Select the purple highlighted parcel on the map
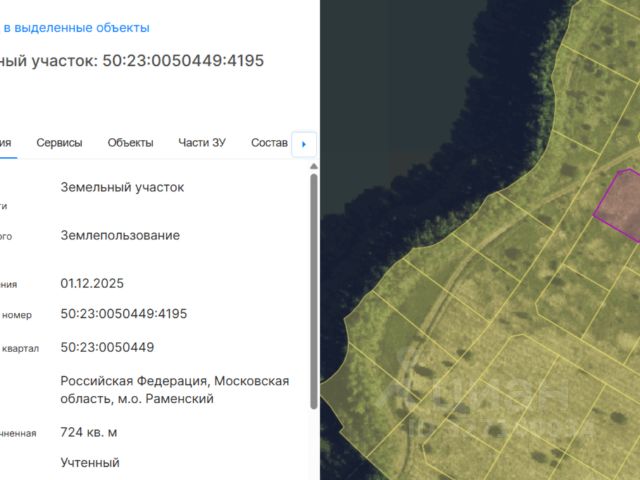640x480 pixels. [620, 204]
